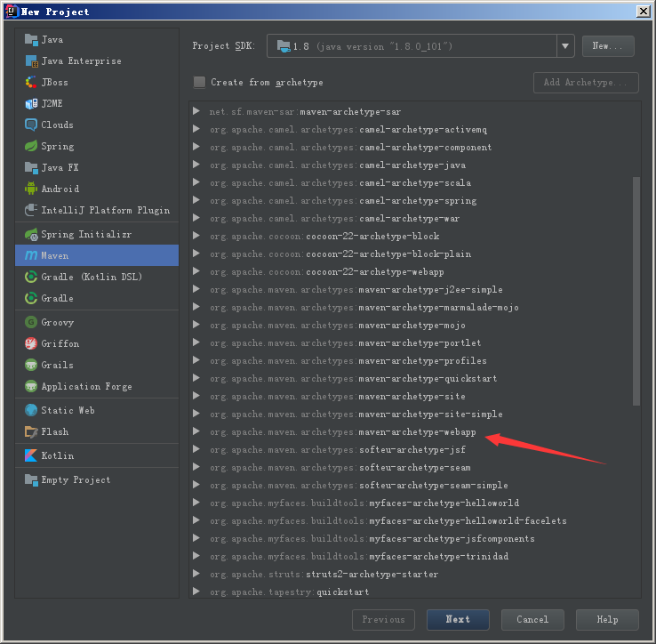This screenshot has height=644, width=656.
Task: Open the Project SDK dropdown arrow
Action: point(565,46)
